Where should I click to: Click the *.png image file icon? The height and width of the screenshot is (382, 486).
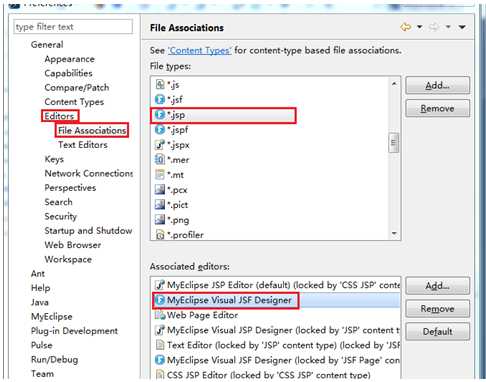point(160,219)
